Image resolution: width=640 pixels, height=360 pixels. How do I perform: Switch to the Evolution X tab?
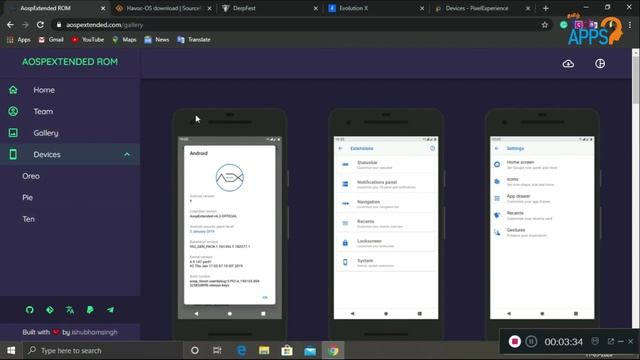click(x=376, y=8)
